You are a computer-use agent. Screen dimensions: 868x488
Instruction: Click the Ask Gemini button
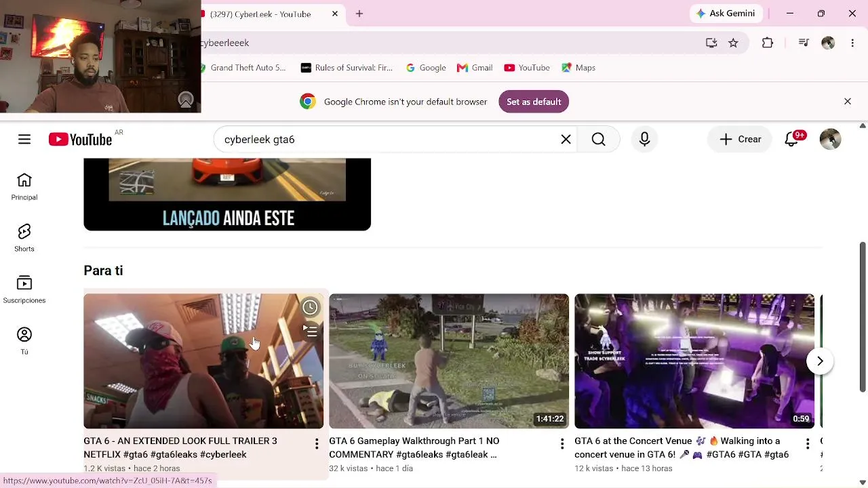click(x=725, y=14)
